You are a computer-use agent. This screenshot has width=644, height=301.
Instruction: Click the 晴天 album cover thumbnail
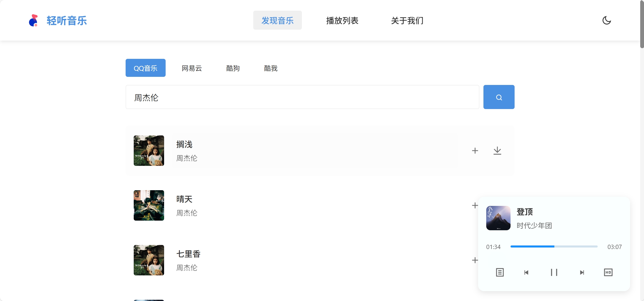(x=149, y=205)
